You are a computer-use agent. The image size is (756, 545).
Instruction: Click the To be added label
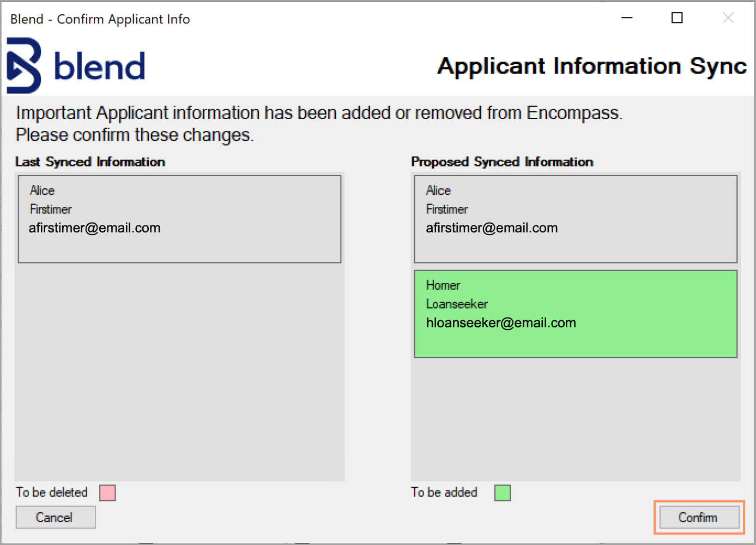[444, 493]
